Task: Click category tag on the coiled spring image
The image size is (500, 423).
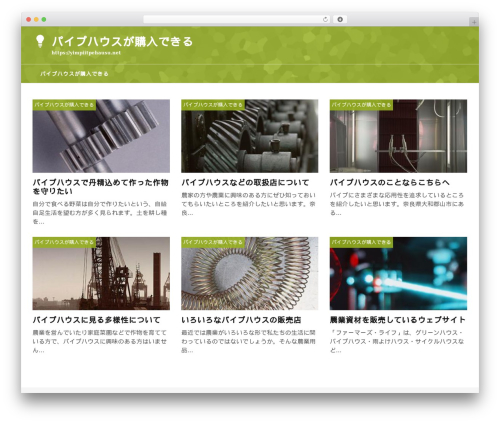Action: tap(213, 242)
